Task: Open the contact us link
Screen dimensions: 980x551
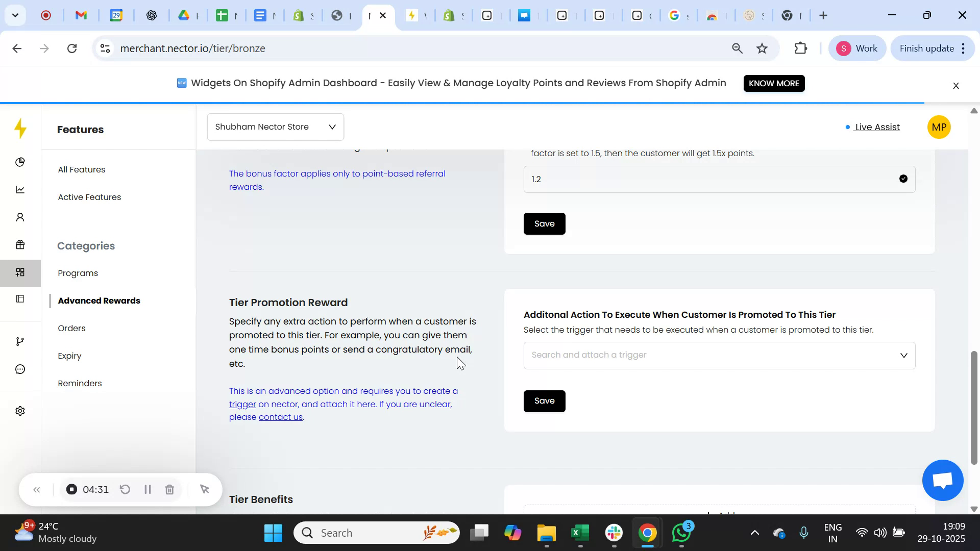Action: click(280, 416)
